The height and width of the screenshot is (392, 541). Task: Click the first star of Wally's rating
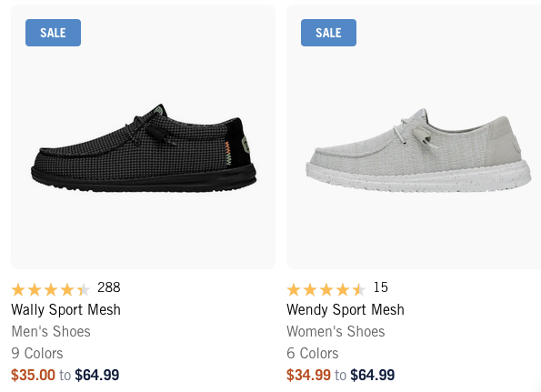[18, 290]
